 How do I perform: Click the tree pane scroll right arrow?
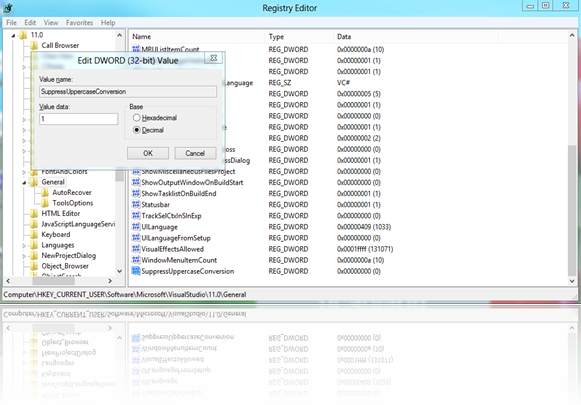110,281
